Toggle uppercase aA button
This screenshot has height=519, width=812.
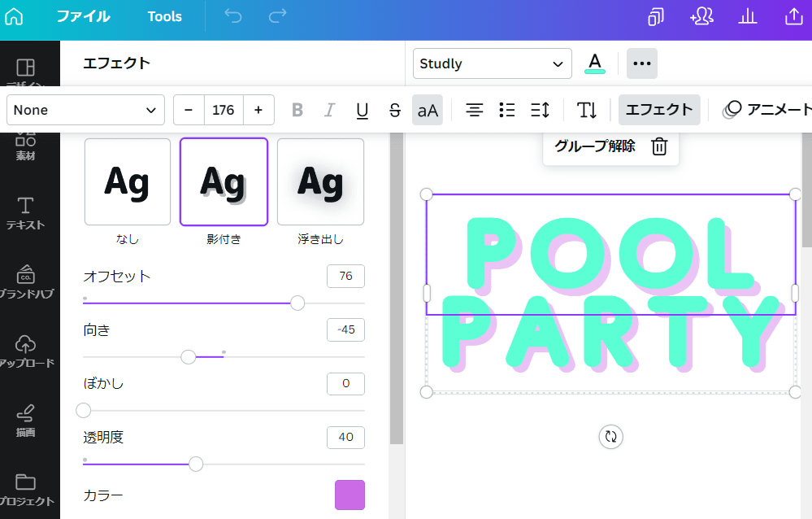coord(428,110)
